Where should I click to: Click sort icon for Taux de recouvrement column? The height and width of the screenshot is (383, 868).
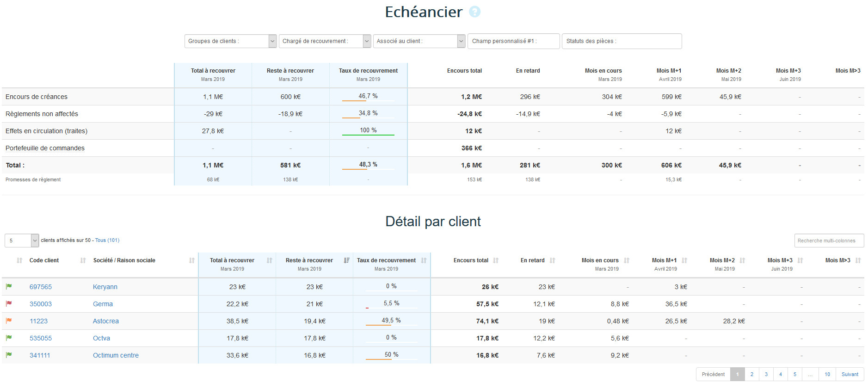424,260
